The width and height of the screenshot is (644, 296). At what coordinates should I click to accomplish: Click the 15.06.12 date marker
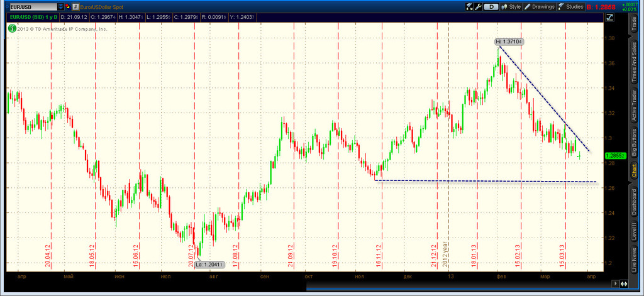136,256
